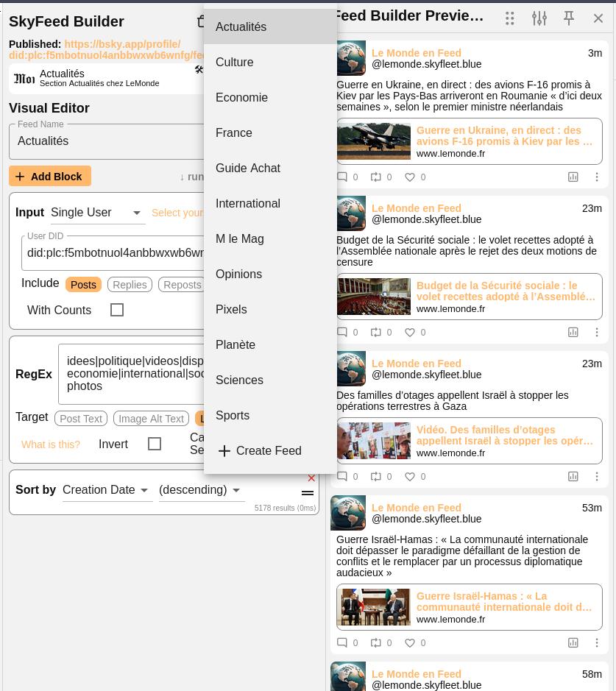Like the Sécurité sociale budget post

(x=410, y=333)
